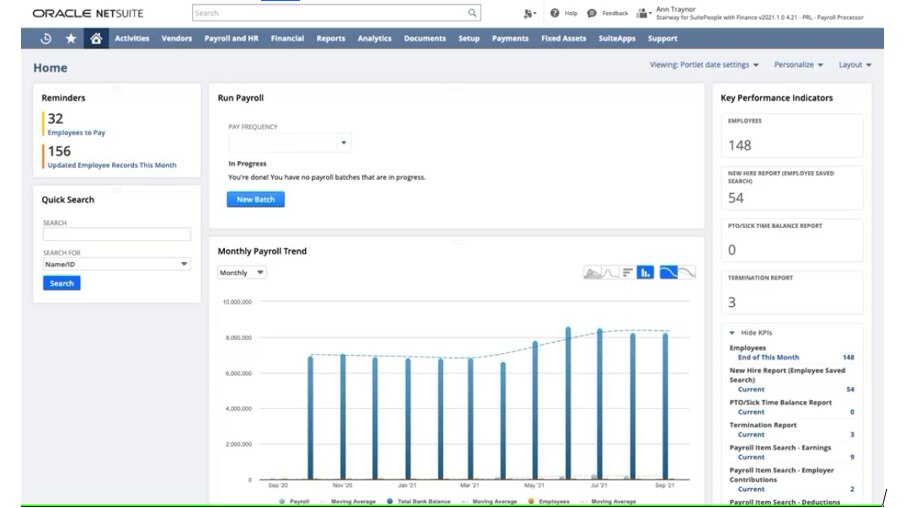919x508 pixels.
Task: Open the Fixed Assets menu
Action: [x=563, y=39]
